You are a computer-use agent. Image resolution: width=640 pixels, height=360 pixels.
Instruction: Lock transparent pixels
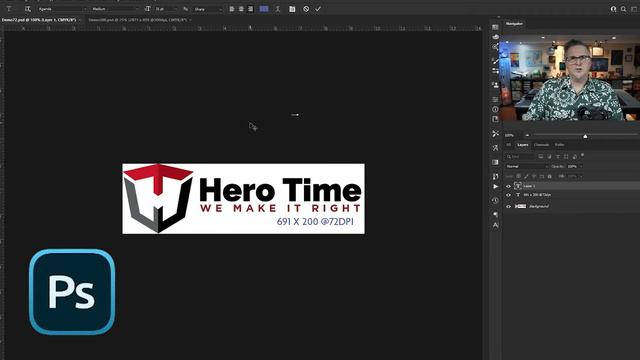[518, 176]
